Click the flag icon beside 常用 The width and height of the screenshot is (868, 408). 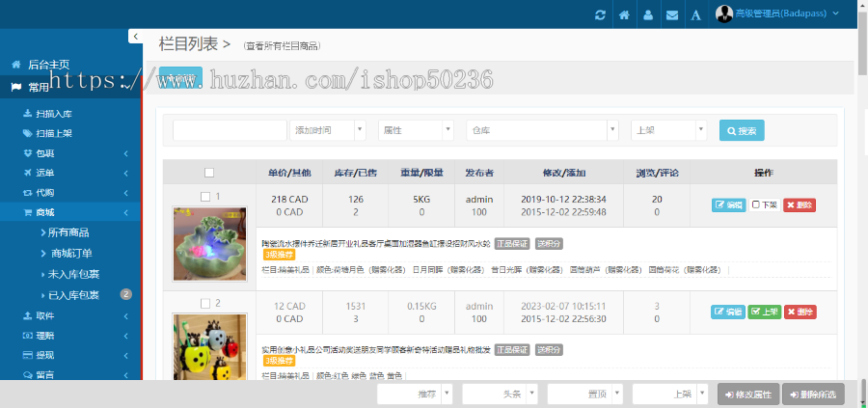[x=16, y=87]
